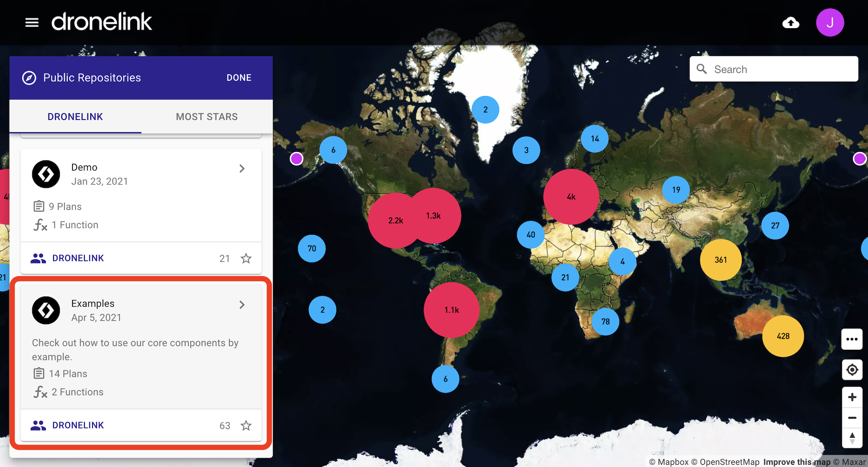
Task: Open the DRONELINK owner link on Demo card
Action: pyautogui.click(x=78, y=258)
